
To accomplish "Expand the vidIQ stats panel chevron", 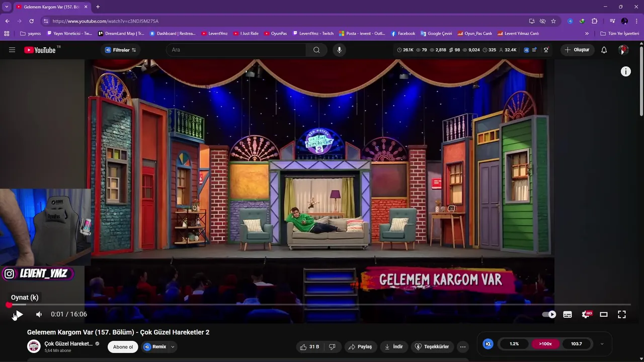I will 602,344.
